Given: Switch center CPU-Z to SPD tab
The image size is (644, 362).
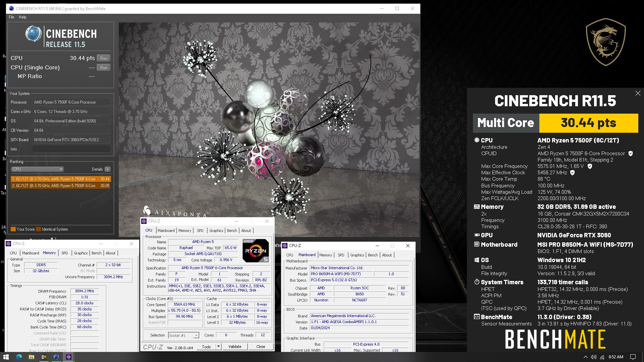Looking at the screenshot, I should coord(200,231).
